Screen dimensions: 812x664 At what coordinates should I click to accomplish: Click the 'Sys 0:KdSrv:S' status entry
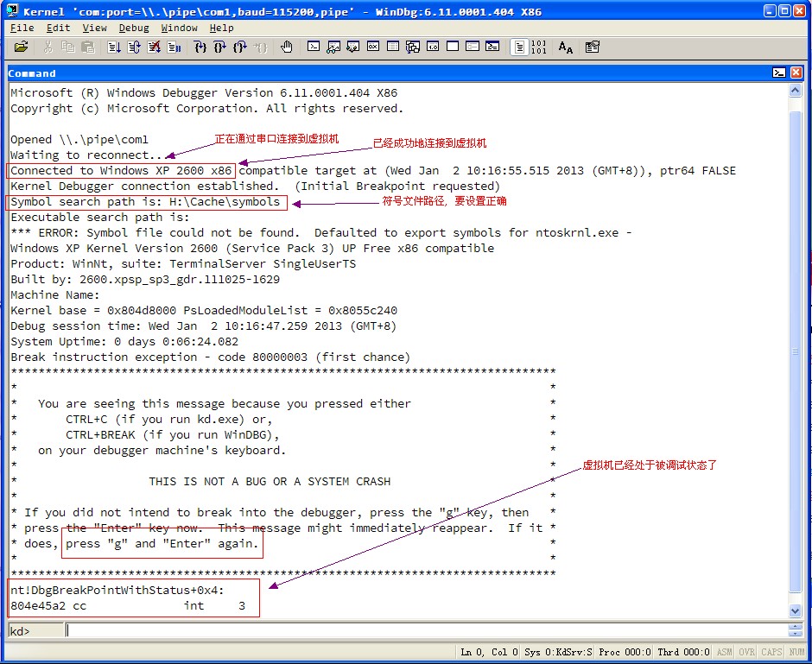coord(558,652)
